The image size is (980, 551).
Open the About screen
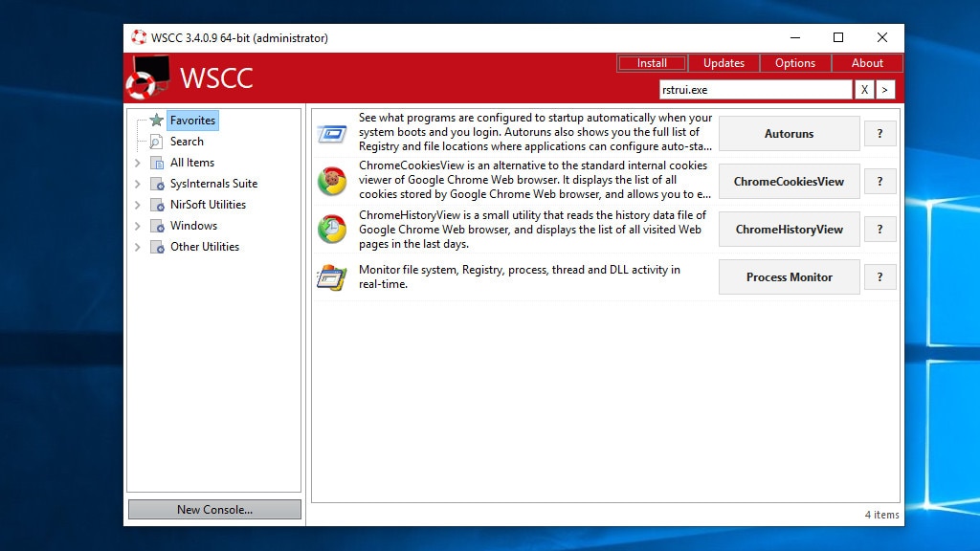[x=867, y=62]
